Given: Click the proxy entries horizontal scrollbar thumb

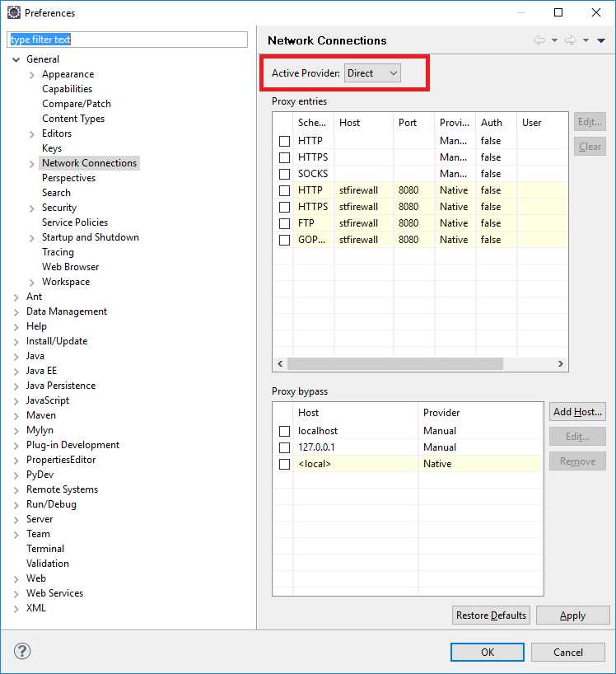Looking at the screenshot, I should [395, 364].
